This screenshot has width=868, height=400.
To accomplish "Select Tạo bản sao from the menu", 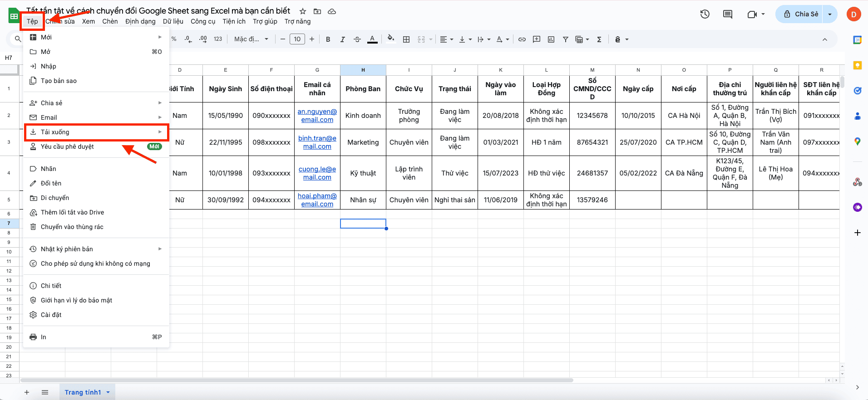I will [59, 81].
